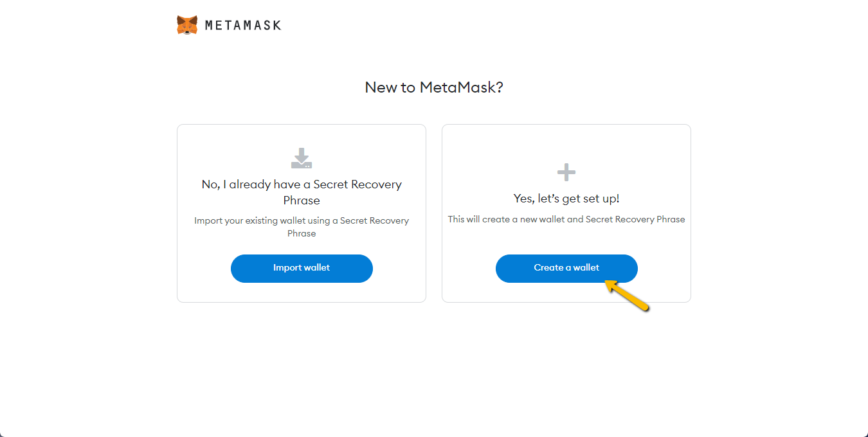Image resolution: width=868 pixels, height=437 pixels.
Task: Click the MetaMask fox logo
Action: [187, 25]
